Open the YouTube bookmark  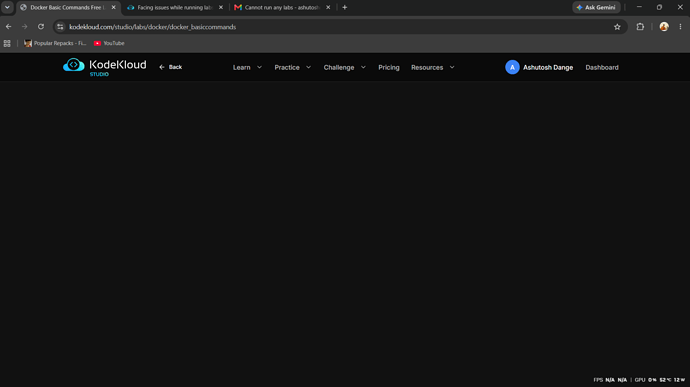109,43
